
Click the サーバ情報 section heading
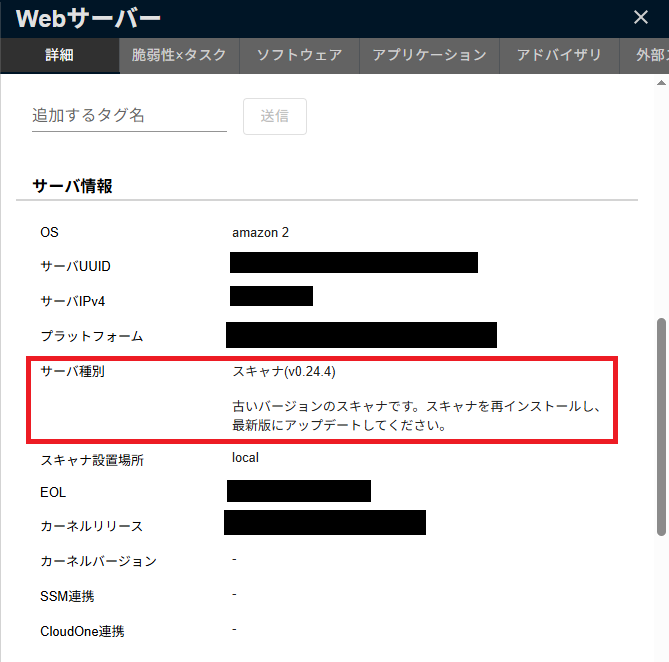(72, 186)
